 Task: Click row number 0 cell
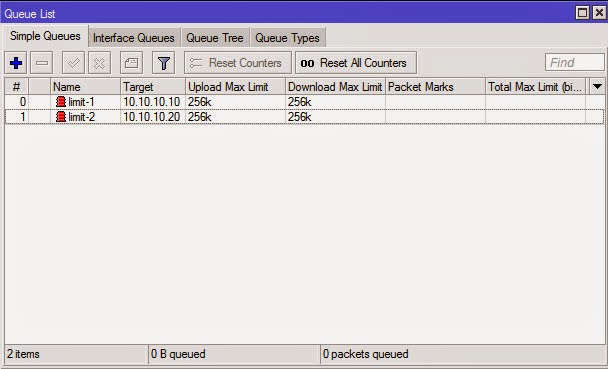[17, 102]
